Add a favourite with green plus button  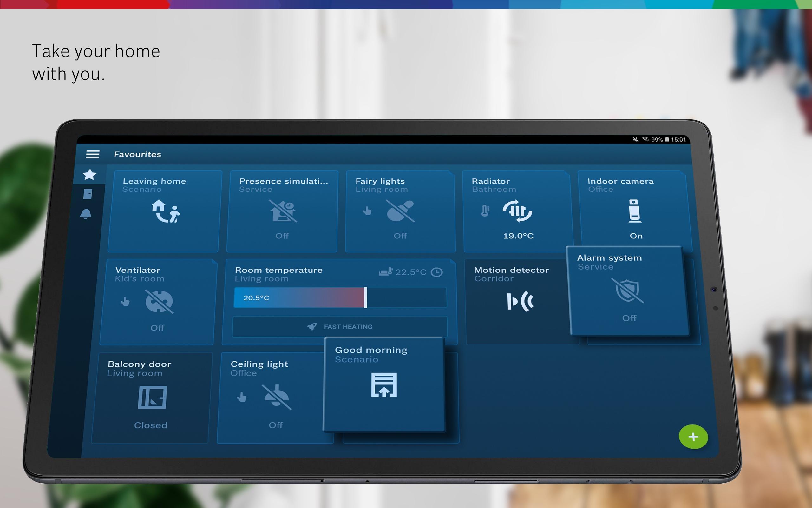(693, 437)
